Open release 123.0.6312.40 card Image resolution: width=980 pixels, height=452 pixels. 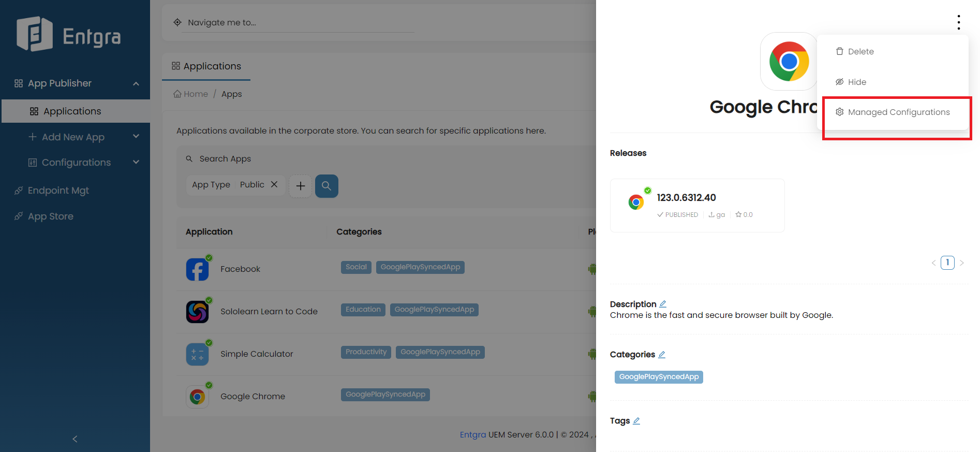pos(697,206)
